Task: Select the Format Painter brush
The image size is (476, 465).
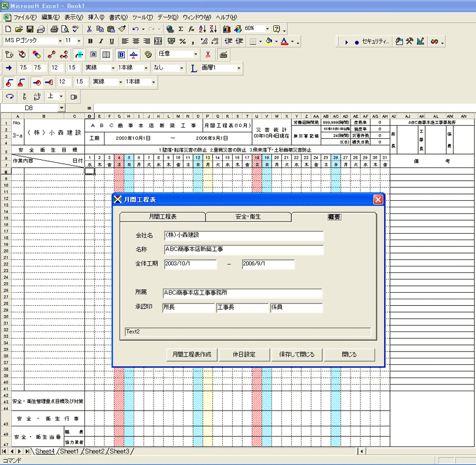Action: [x=122, y=29]
